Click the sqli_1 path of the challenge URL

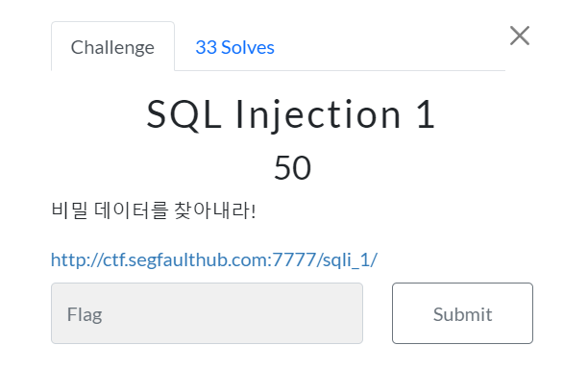(347, 259)
